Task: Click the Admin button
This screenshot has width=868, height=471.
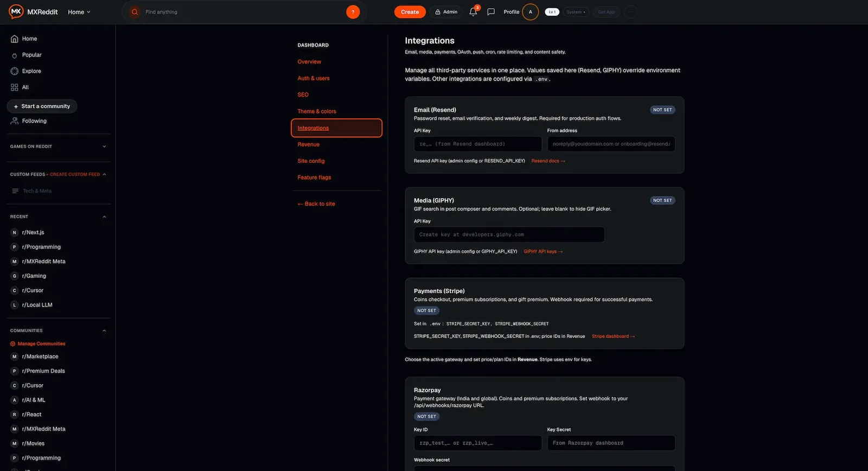Action: point(446,12)
